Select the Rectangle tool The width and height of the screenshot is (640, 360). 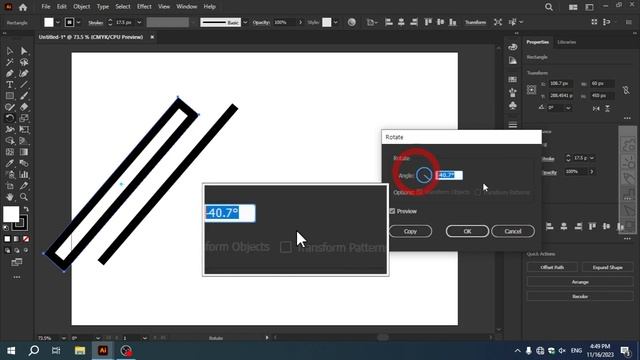pos(9,96)
